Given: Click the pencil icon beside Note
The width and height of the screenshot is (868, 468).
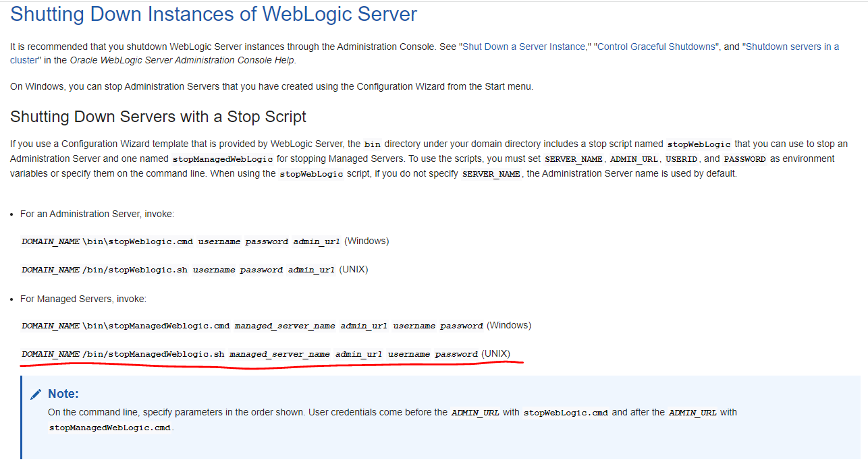Looking at the screenshot, I should tap(36, 394).
